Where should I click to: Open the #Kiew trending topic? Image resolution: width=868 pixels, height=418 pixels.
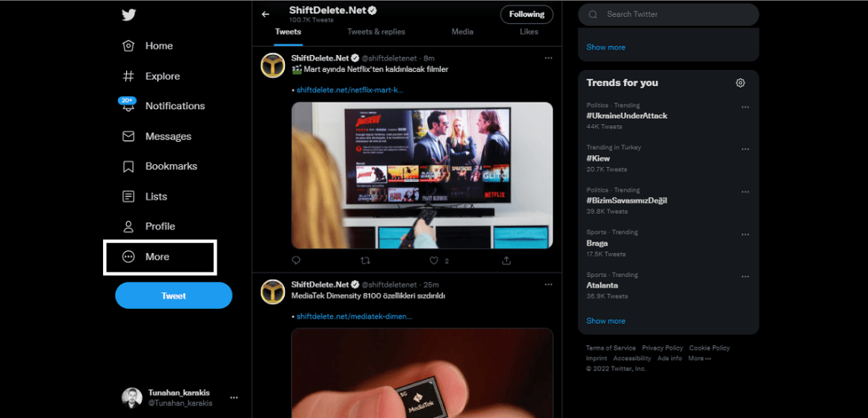click(598, 158)
